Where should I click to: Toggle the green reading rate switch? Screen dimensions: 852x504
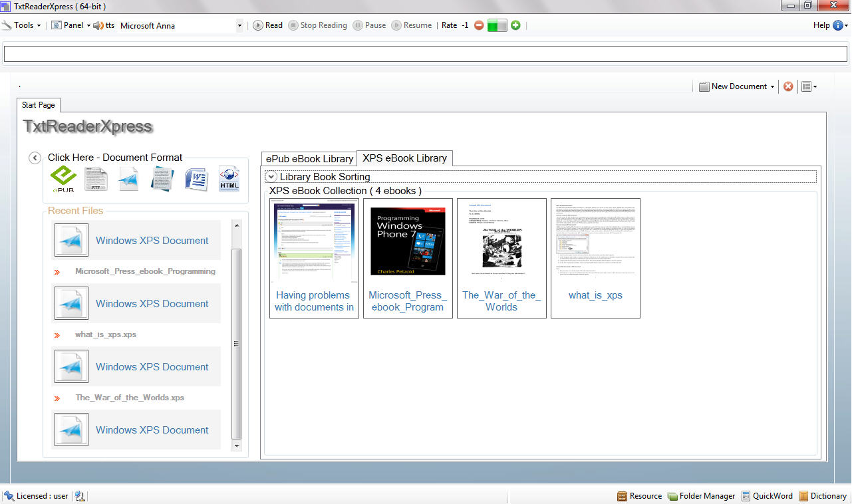point(497,25)
